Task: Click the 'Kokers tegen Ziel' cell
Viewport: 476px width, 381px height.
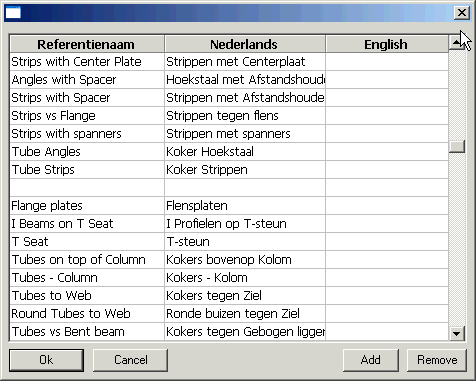Action: point(245,296)
